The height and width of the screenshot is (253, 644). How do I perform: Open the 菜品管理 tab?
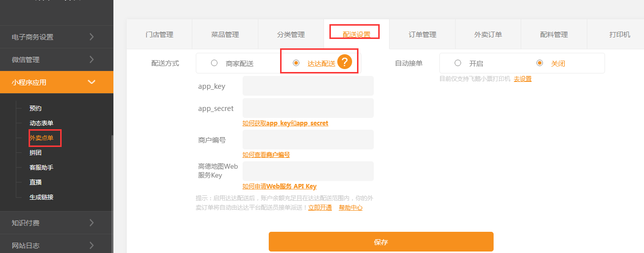[x=225, y=35]
